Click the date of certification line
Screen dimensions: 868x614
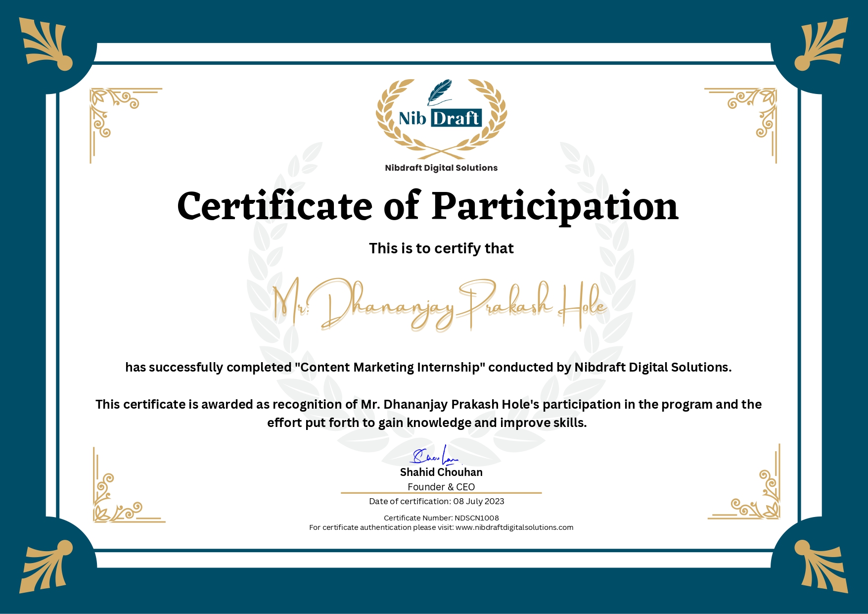point(437,501)
